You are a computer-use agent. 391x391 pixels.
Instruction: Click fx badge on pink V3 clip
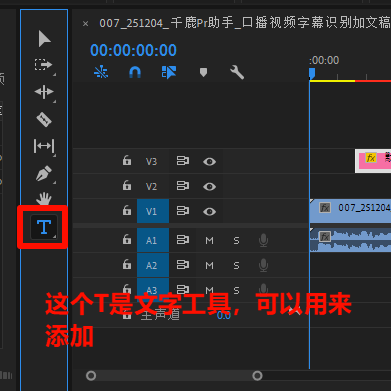[x=371, y=157]
